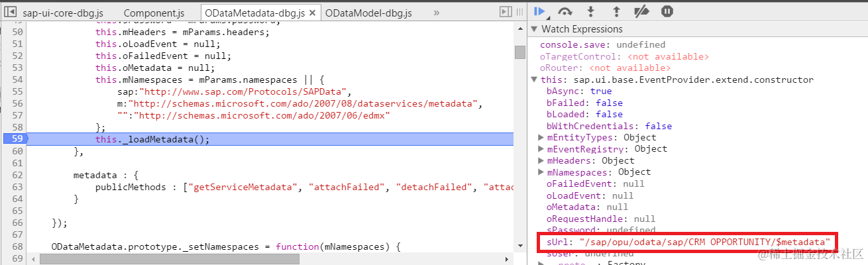Show more tabs overflow chevron
This screenshot has height=265, width=868.
[x=436, y=13]
